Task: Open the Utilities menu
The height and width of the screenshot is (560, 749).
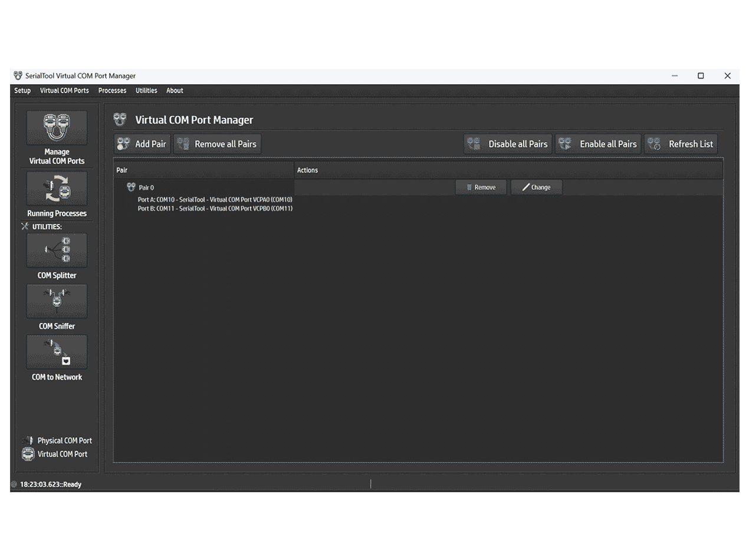Action: (x=146, y=91)
